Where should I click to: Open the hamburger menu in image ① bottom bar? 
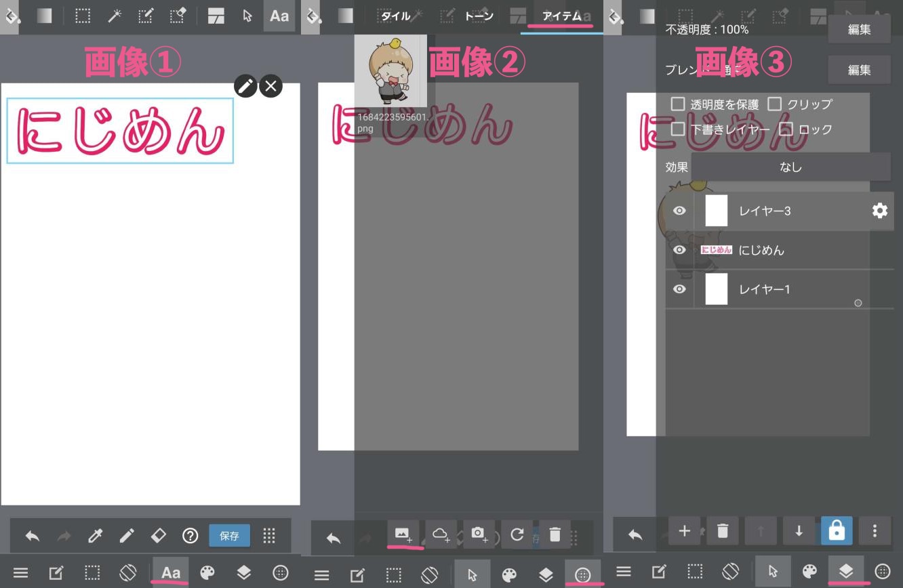click(x=21, y=573)
